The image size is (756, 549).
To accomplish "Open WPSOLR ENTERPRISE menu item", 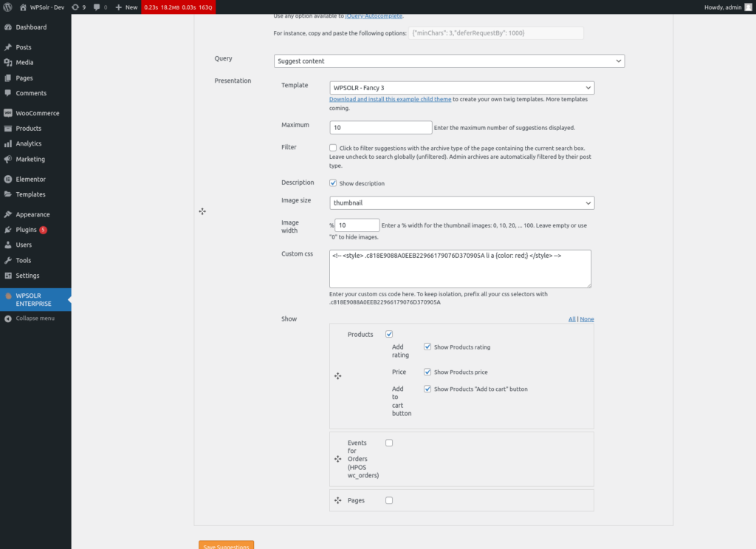I will [x=35, y=299].
